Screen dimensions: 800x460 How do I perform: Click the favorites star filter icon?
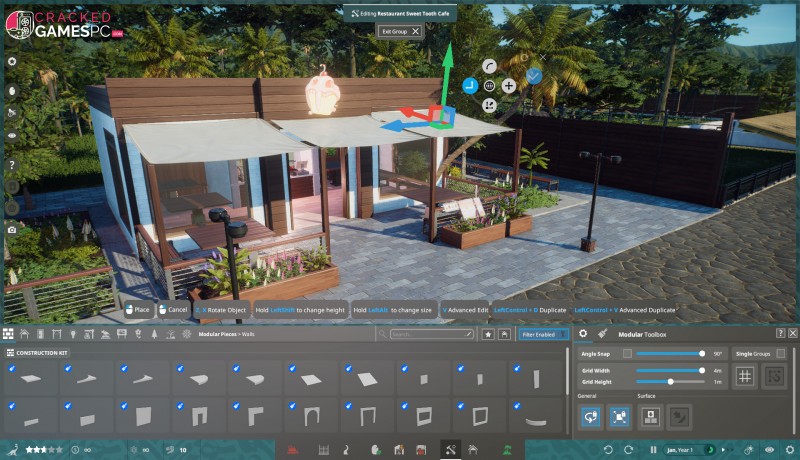coord(488,334)
